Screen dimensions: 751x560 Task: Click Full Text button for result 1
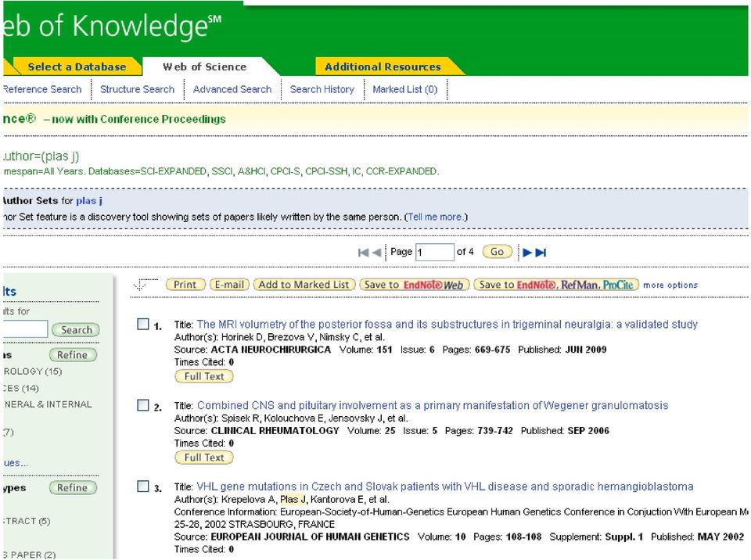(x=204, y=376)
